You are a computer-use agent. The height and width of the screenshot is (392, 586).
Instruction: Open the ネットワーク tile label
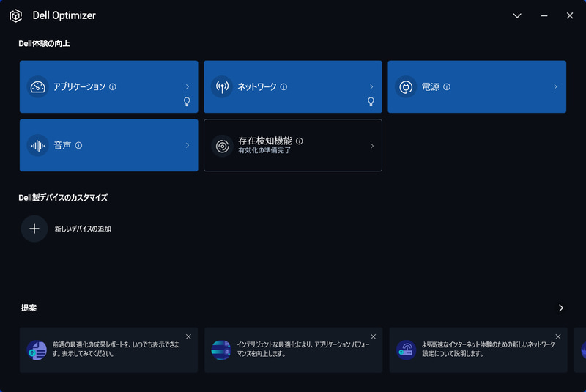point(257,86)
